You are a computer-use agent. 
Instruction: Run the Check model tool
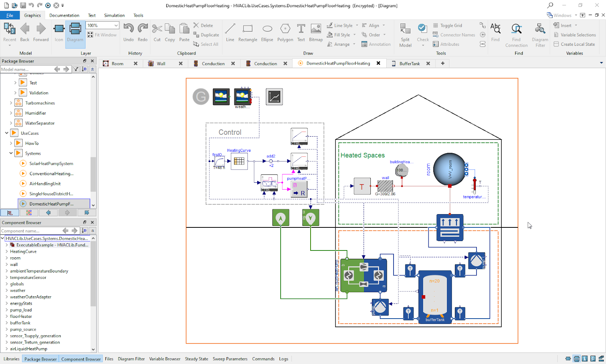(423, 35)
